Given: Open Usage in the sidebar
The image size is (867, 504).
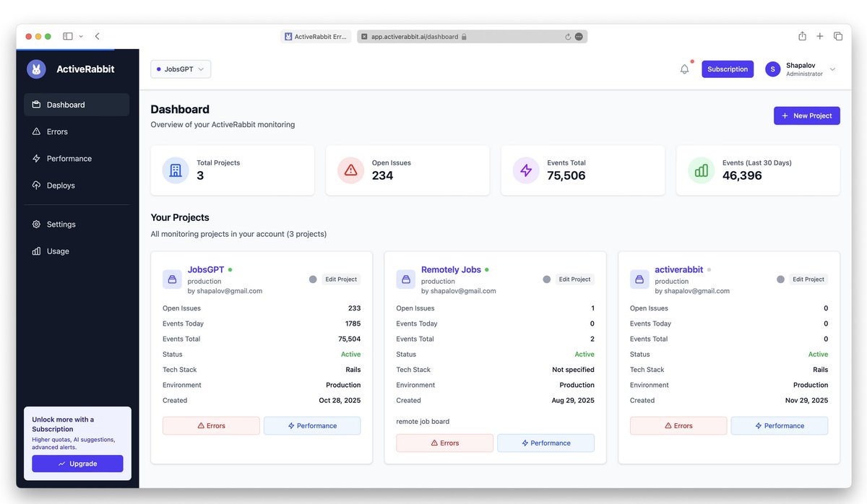Looking at the screenshot, I should (x=77, y=251).
